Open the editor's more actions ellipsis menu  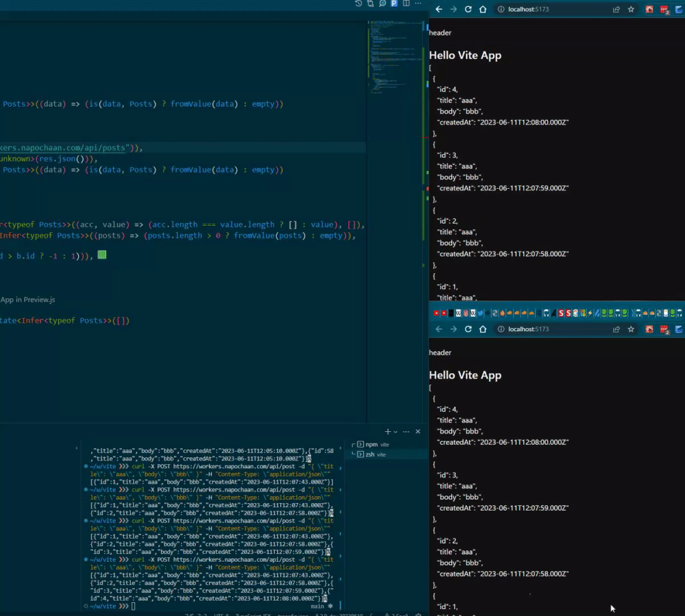[x=418, y=3]
